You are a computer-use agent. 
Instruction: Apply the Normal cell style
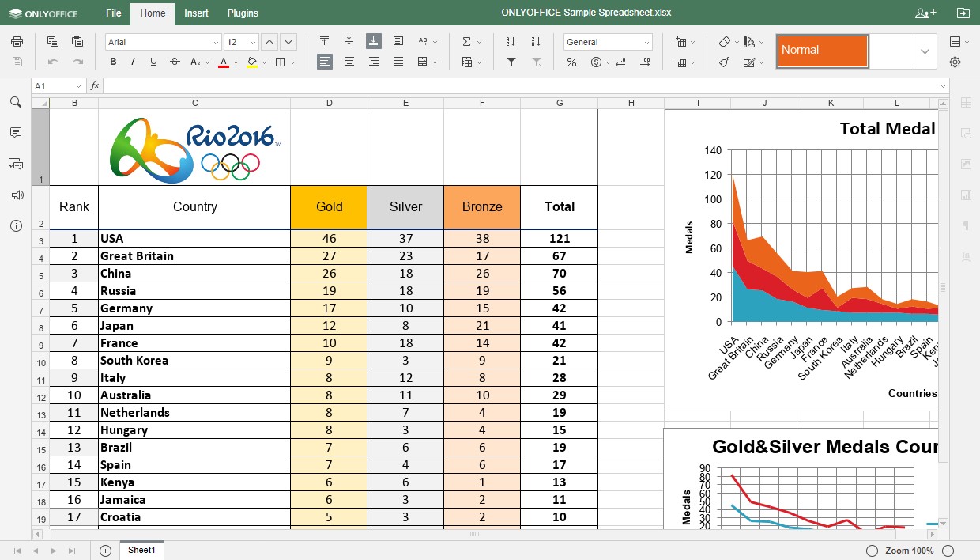click(x=822, y=51)
